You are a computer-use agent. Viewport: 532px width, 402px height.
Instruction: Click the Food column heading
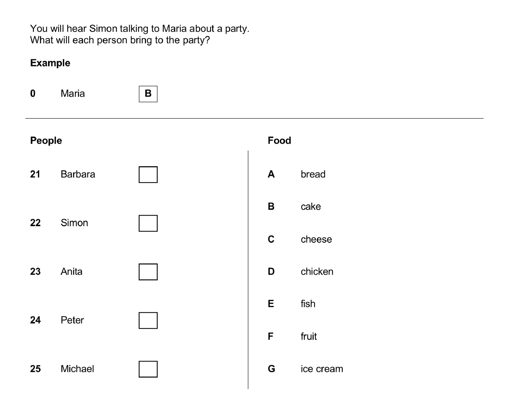coord(279,140)
